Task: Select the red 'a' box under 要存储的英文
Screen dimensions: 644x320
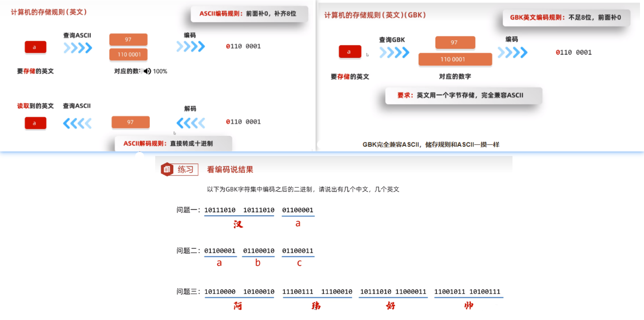Action: [35, 47]
